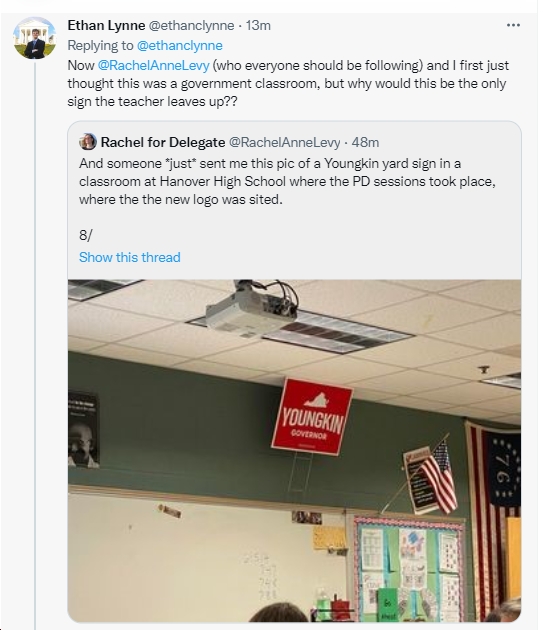
Task: Click the ceiling projector in the photo
Action: [x=252, y=309]
